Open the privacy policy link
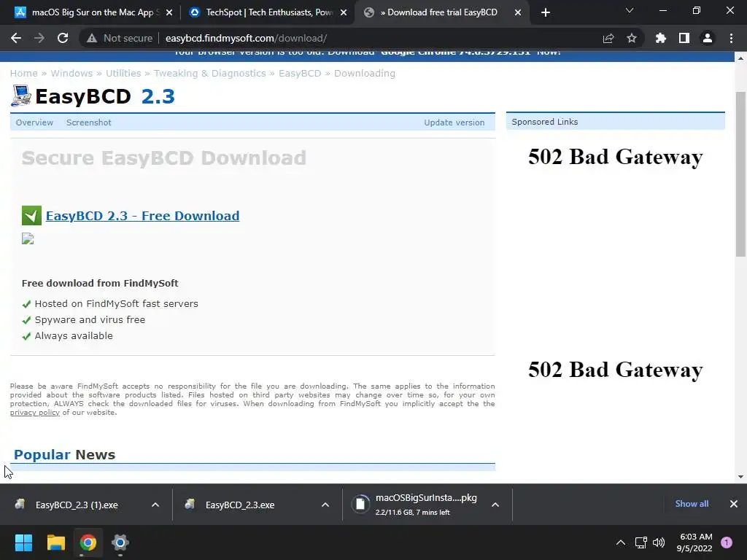Screen dimensions: 747x560 (x=35, y=413)
